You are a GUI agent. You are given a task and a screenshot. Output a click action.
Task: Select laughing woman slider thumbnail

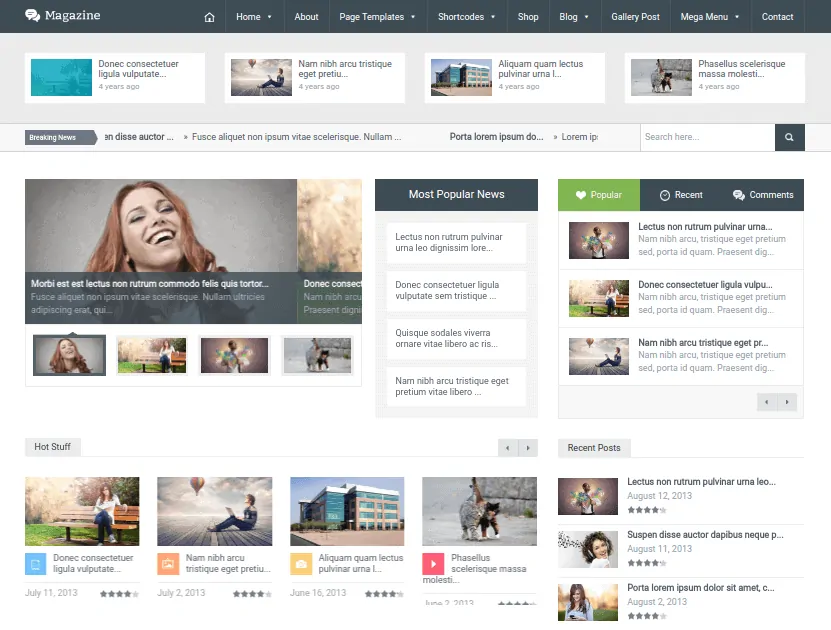pyautogui.click(x=69, y=355)
